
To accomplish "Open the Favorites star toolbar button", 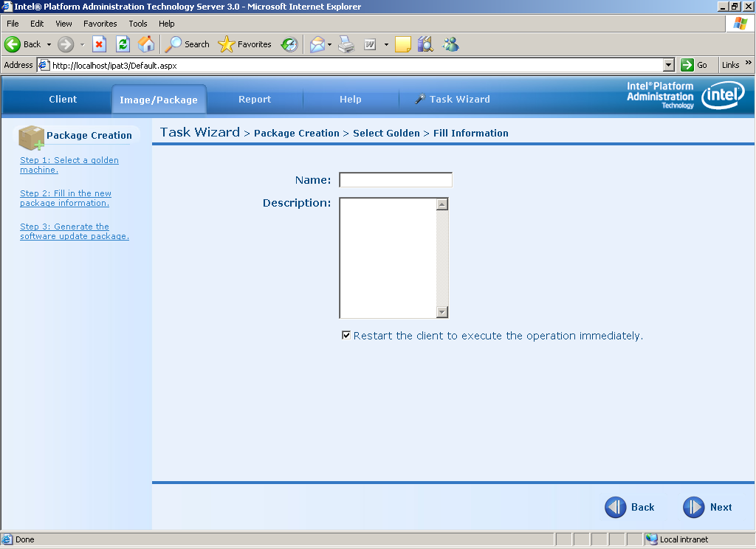I will point(244,44).
